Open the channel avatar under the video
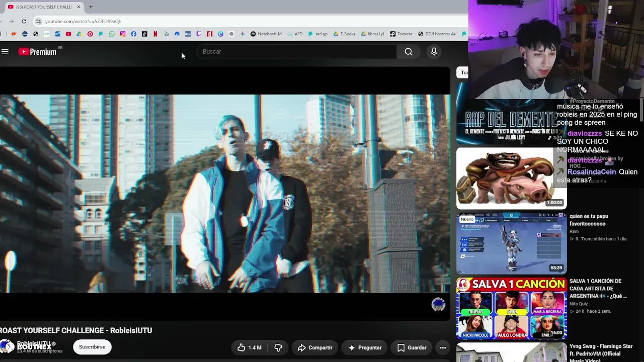 (7, 346)
